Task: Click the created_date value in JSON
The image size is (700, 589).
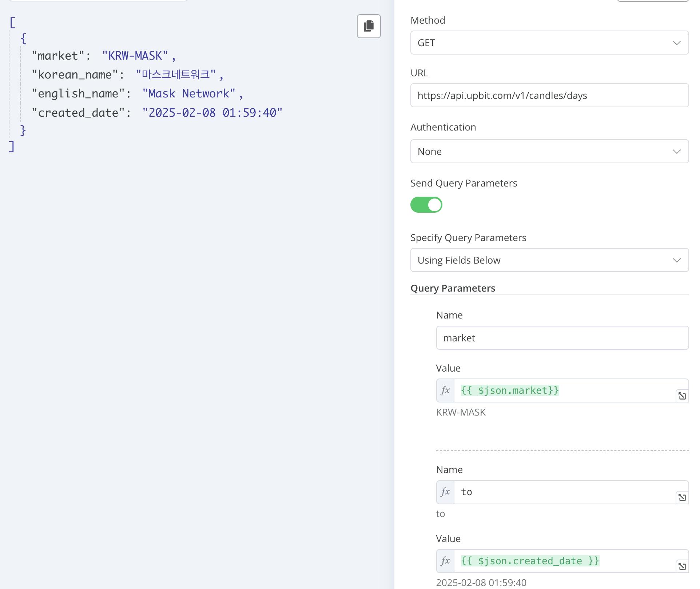Action: click(x=212, y=113)
